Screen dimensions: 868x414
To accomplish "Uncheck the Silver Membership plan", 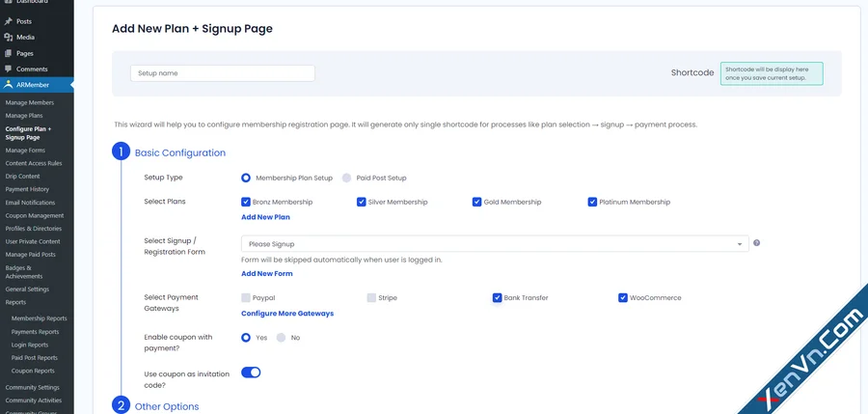I will pyautogui.click(x=362, y=202).
